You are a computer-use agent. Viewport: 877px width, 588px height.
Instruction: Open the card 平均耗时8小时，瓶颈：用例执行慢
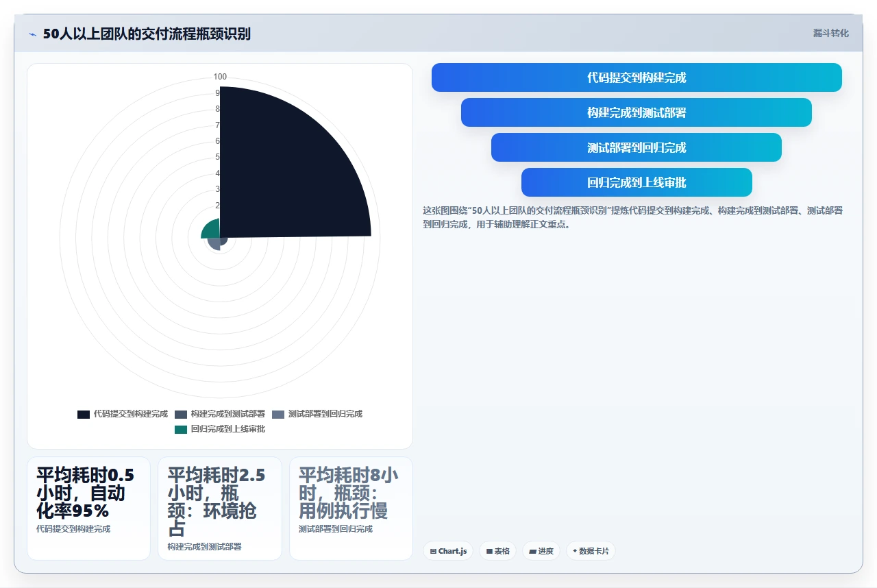click(x=351, y=509)
